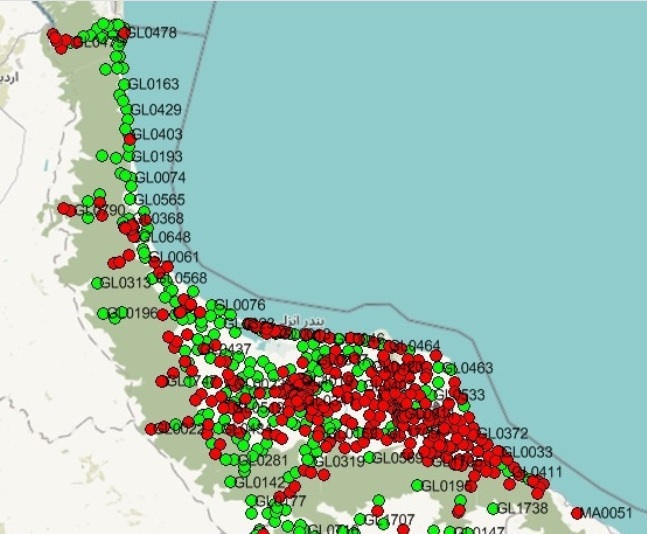Click the green marker labeled GL0193

click(x=127, y=157)
